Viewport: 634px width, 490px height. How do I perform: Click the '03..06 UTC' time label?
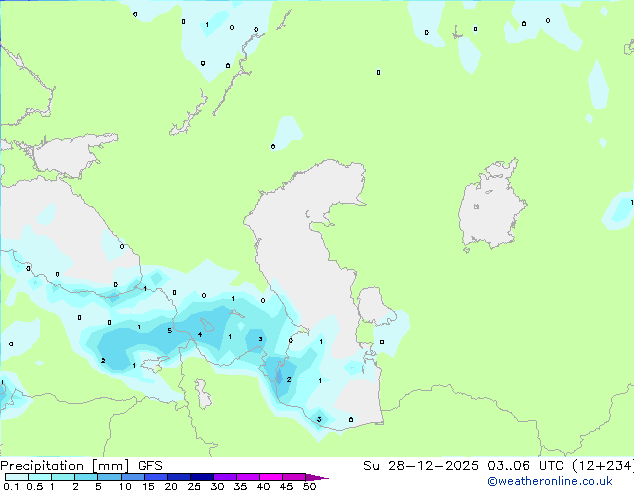(525, 466)
